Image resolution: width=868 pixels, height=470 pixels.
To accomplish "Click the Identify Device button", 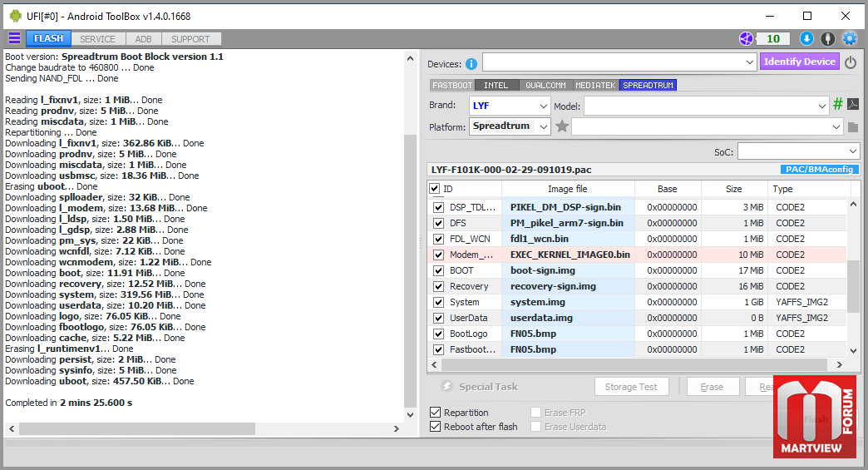I will click(799, 62).
